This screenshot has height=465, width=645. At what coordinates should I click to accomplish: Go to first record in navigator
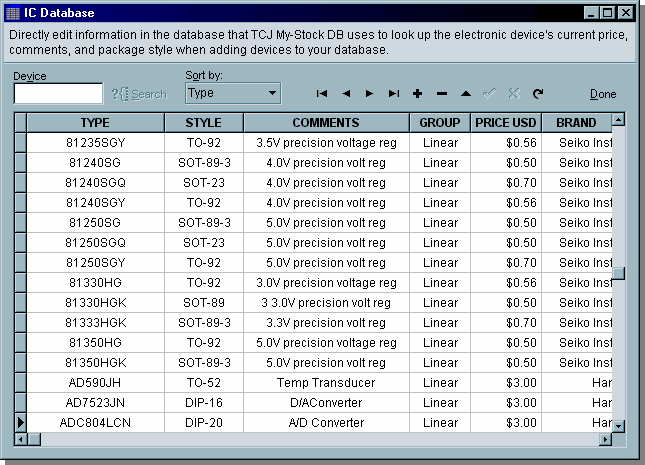click(322, 94)
